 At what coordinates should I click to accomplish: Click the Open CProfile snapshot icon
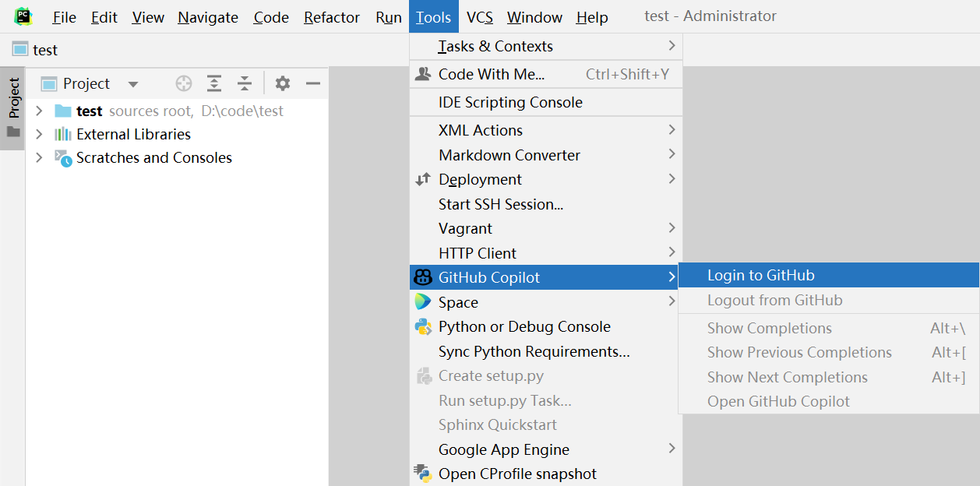point(423,474)
